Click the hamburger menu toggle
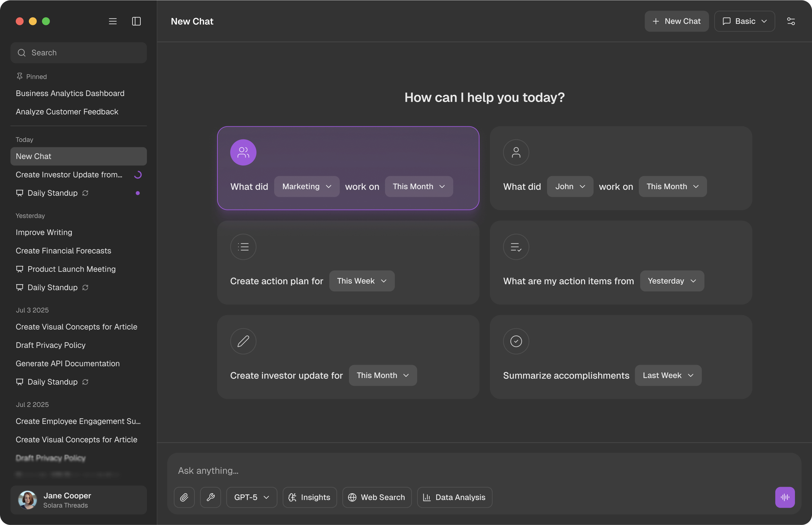Image resolution: width=812 pixels, height=525 pixels. 112,21
